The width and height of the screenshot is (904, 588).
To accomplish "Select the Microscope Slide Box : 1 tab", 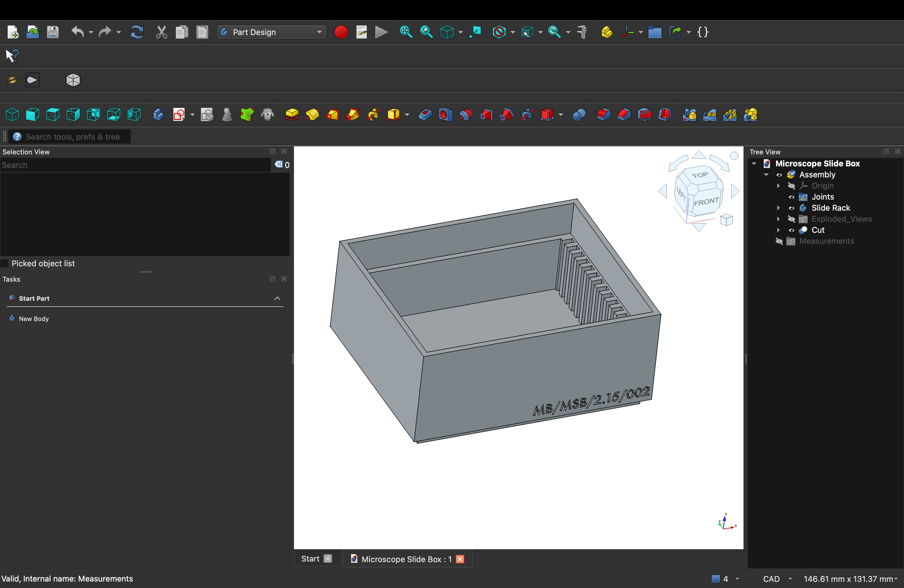I will click(x=406, y=559).
